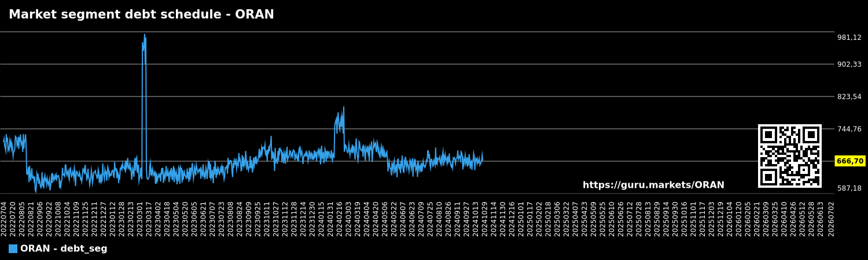
Task: Click the 20250728 date label on the x-axis
Action: (639, 218)
